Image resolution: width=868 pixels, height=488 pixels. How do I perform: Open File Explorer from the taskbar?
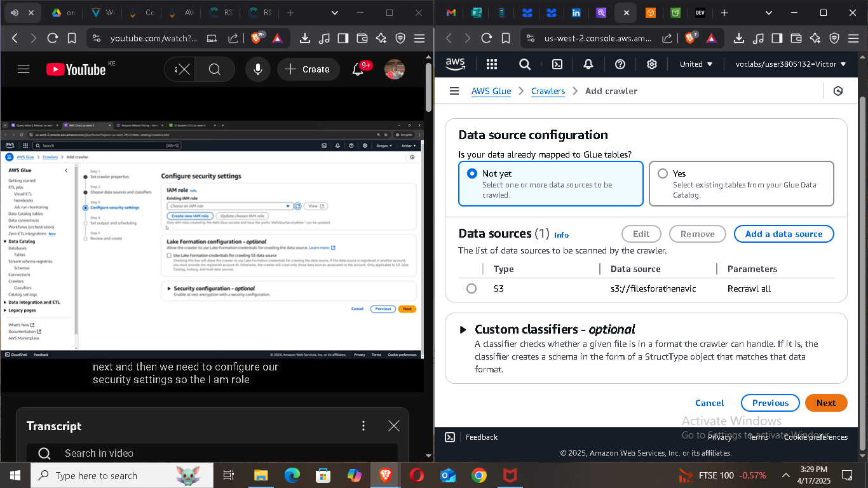coord(261,475)
